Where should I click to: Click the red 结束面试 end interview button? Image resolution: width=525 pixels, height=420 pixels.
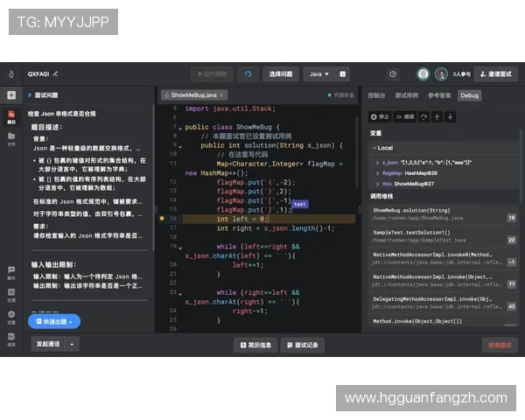500,345
